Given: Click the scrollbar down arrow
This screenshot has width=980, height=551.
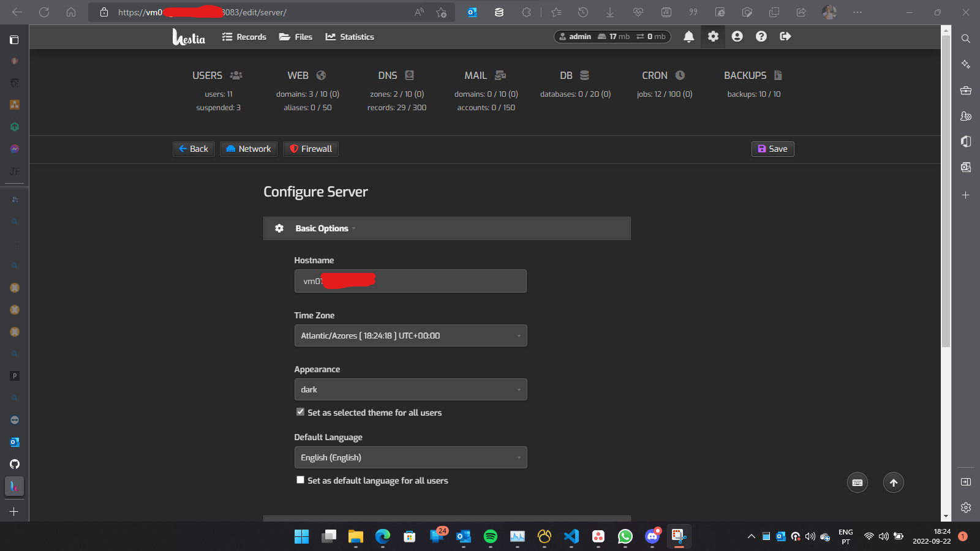Looking at the screenshot, I should point(946,517).
